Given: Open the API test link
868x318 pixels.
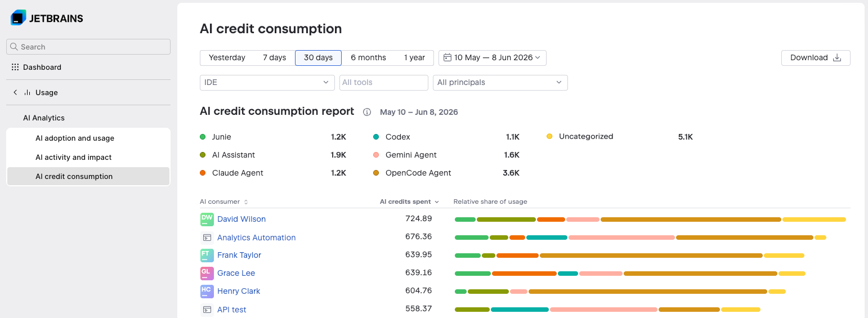Looking at the screenshot, I should [232, 310].
